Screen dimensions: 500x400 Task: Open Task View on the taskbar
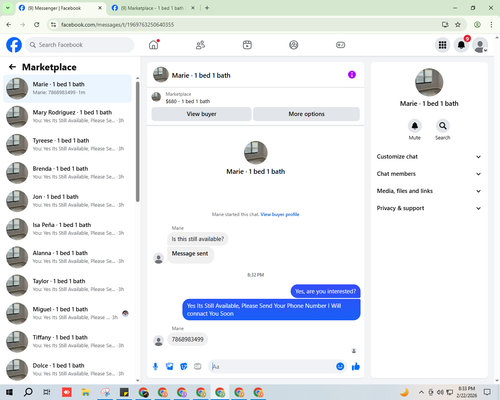[47, 392]
